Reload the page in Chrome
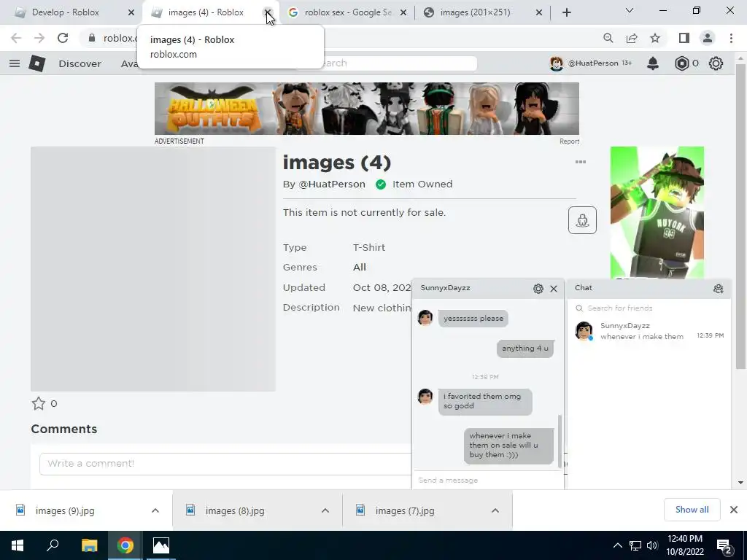The width and height of the screenshot is (747, 560). click(63, 38)
